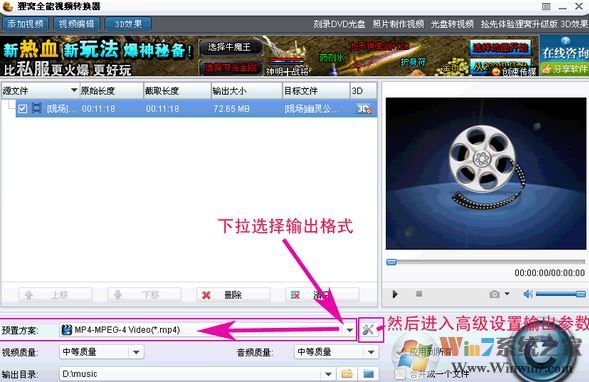Click the 添加视频 button
Screen dimensions: 589x382
(25, 24)
